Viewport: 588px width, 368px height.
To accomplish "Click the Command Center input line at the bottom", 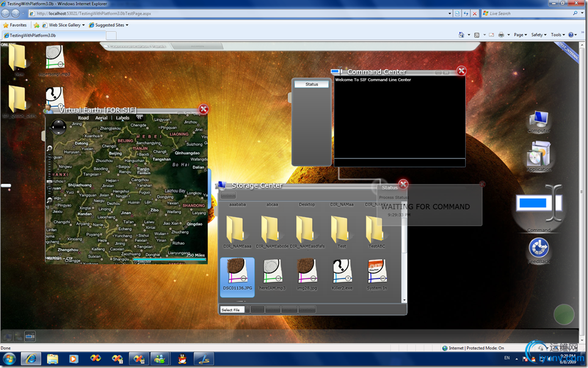I will tap(399, 162).
